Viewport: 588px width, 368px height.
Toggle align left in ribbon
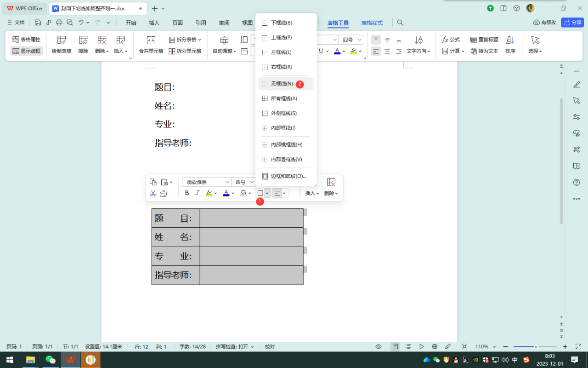pyautogui.click(x=376, y=51)
